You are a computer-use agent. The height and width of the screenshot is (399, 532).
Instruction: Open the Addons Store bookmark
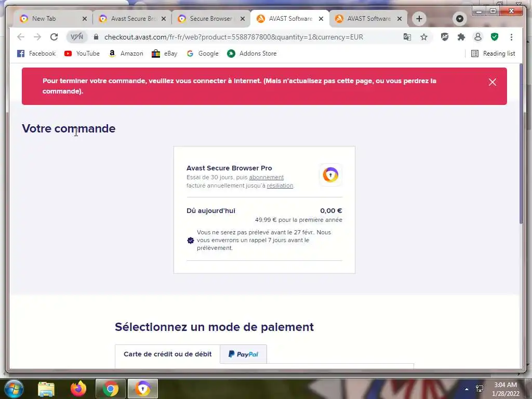point(252,54)
